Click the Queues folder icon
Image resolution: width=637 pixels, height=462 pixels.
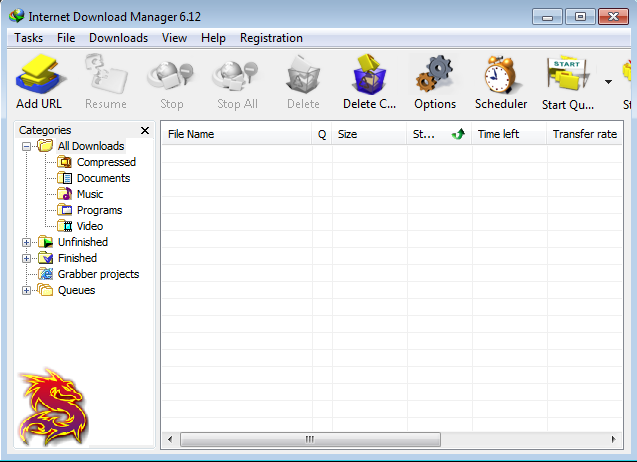click(46, 290)
